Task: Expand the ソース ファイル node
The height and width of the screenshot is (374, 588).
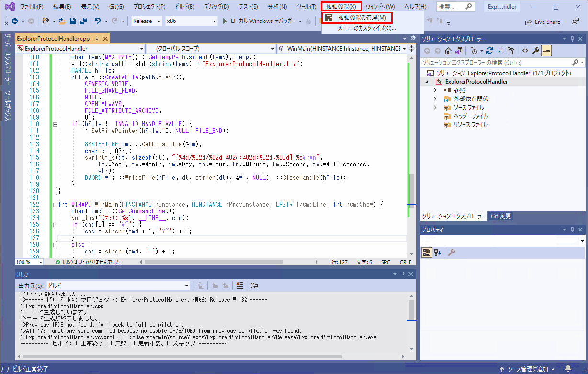Action: click(x=435, y=107)
